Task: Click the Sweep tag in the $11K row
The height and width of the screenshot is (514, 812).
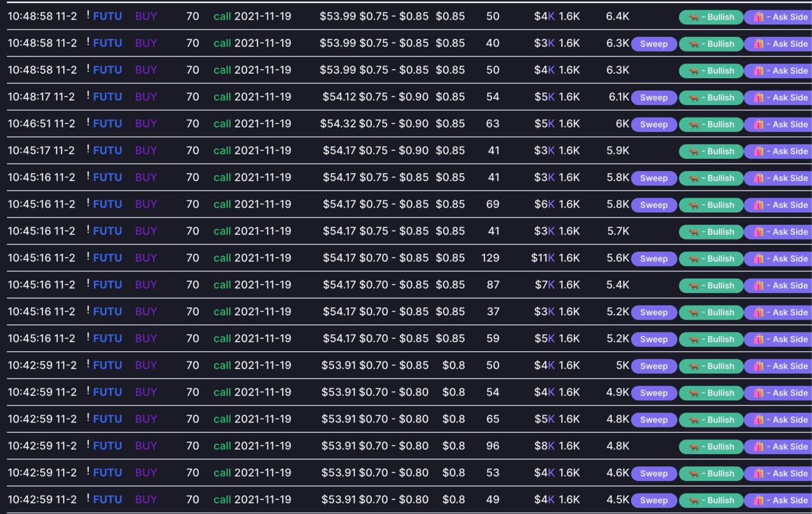Action: pos(654,259)
